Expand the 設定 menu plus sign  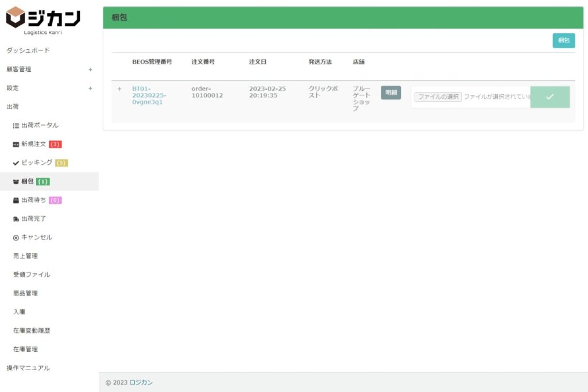point(90,88)
